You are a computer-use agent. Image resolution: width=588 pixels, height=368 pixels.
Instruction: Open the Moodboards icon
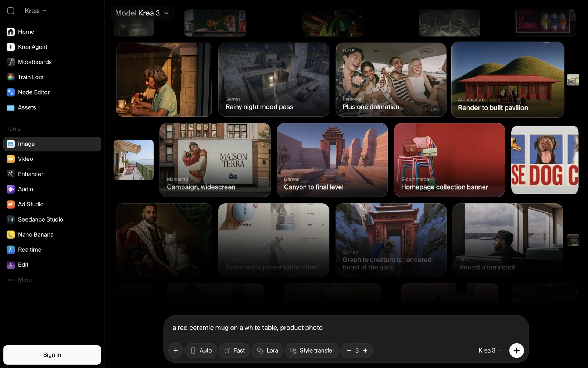11,62
